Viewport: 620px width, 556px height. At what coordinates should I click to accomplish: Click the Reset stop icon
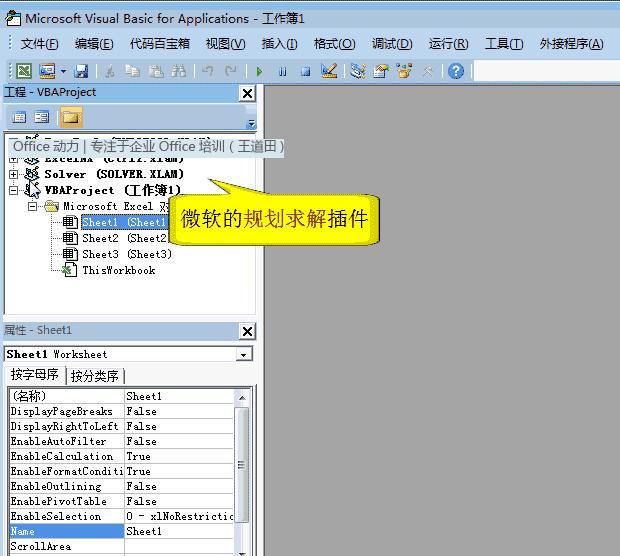[305, 72]
